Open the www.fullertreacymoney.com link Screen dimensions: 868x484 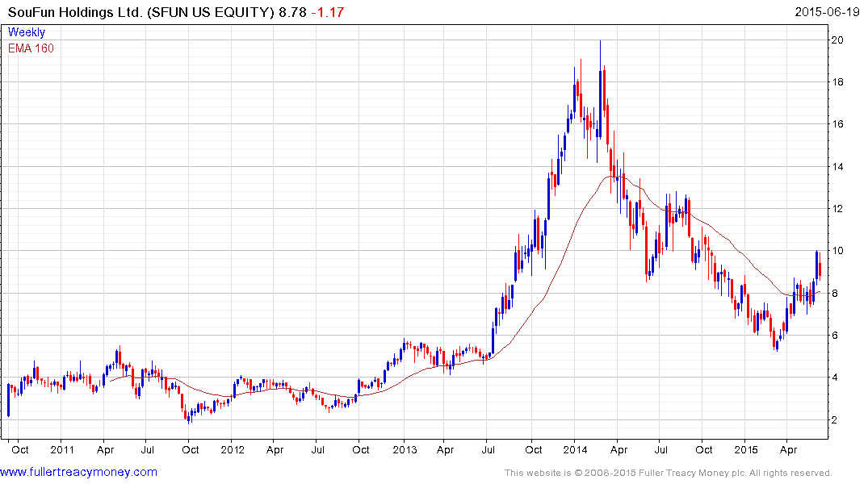click(78, 472)
